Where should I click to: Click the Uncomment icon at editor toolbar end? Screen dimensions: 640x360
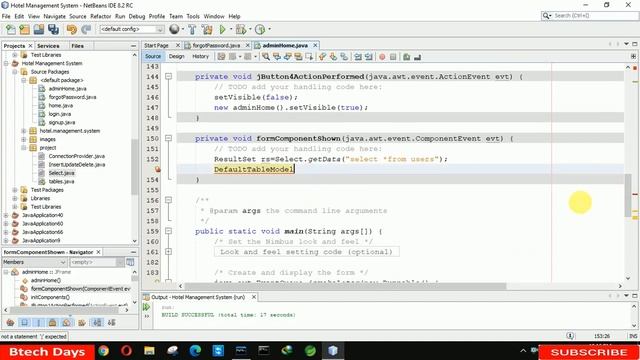pos(418,57)
